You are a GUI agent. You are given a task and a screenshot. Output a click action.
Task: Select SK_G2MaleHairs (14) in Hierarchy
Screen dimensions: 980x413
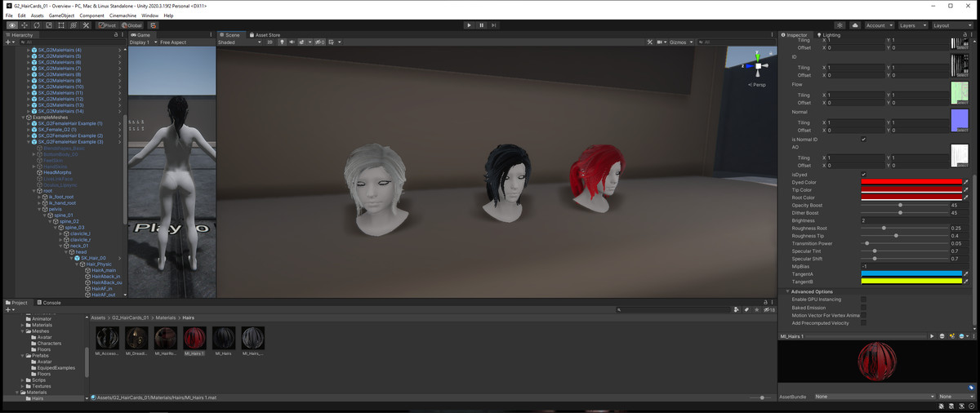click(x=60, y=111)
